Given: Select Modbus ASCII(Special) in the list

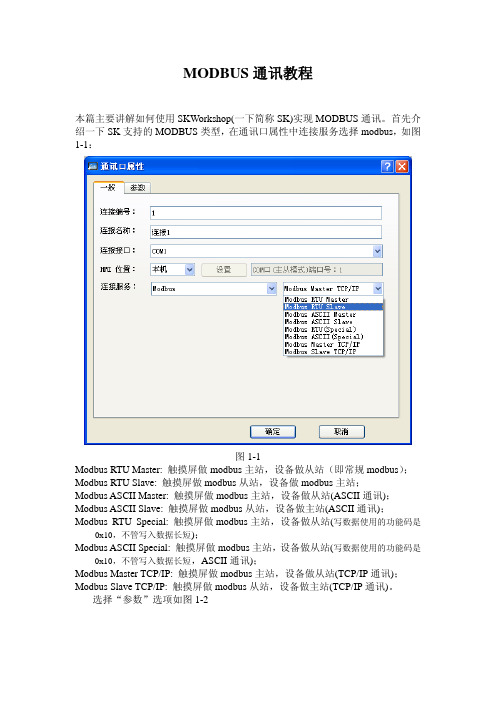Looking at the screenshot, I should tap(334, 337).
